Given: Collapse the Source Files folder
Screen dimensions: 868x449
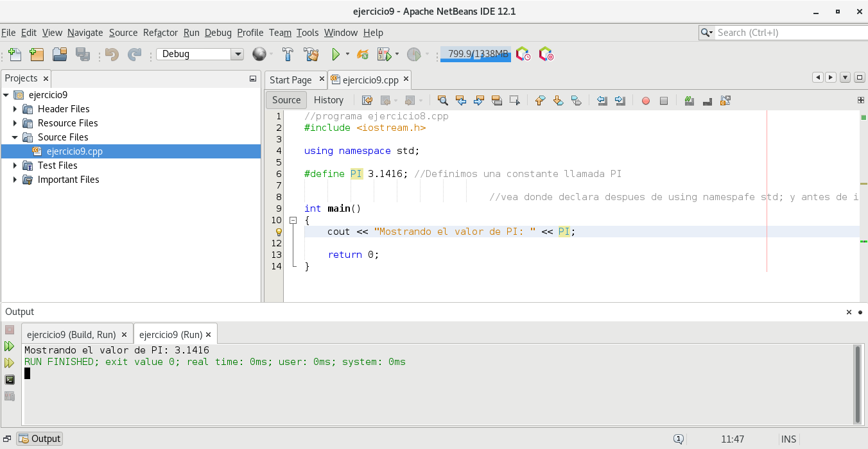Looking at the screenshot, I should 15,137.
